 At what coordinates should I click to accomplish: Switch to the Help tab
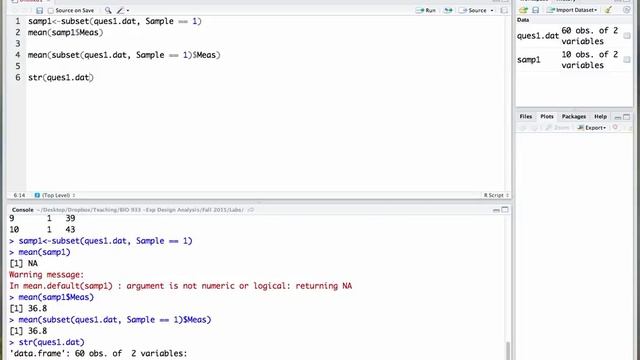(600, 116)
